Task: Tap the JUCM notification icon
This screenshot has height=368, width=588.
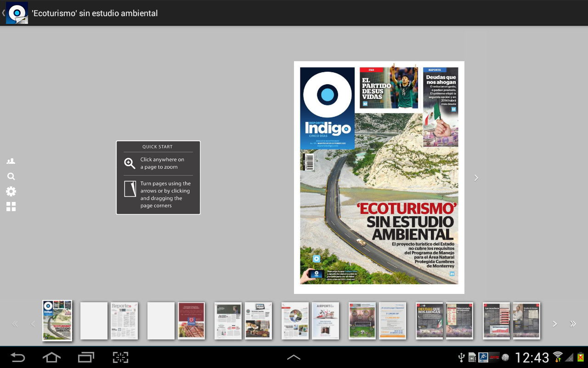Action: pos(494,357)
